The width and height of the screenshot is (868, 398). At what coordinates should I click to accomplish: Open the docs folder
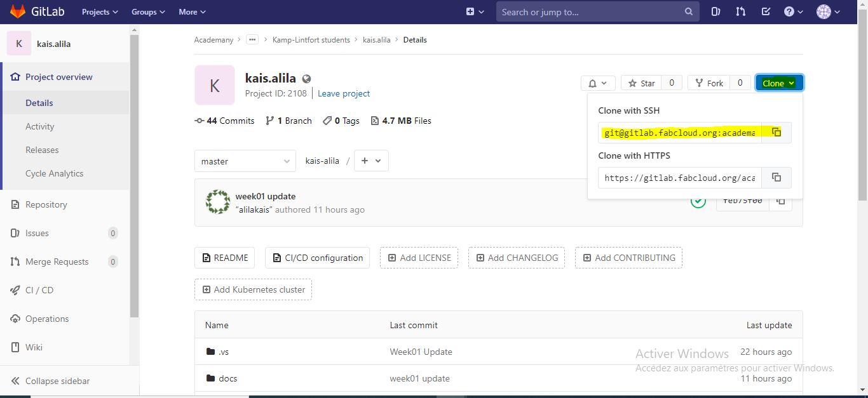[227, 378]
